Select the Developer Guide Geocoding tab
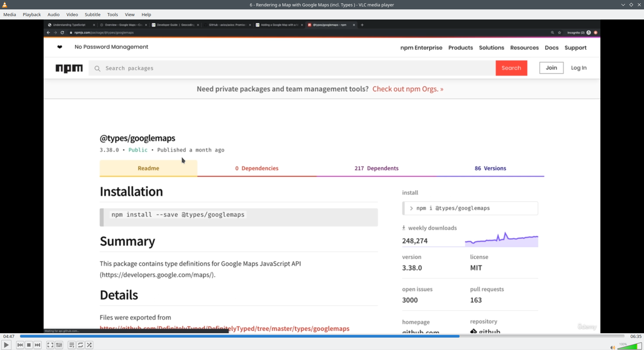The width and height of the screenshot is (644, 350). coord(175,25)
